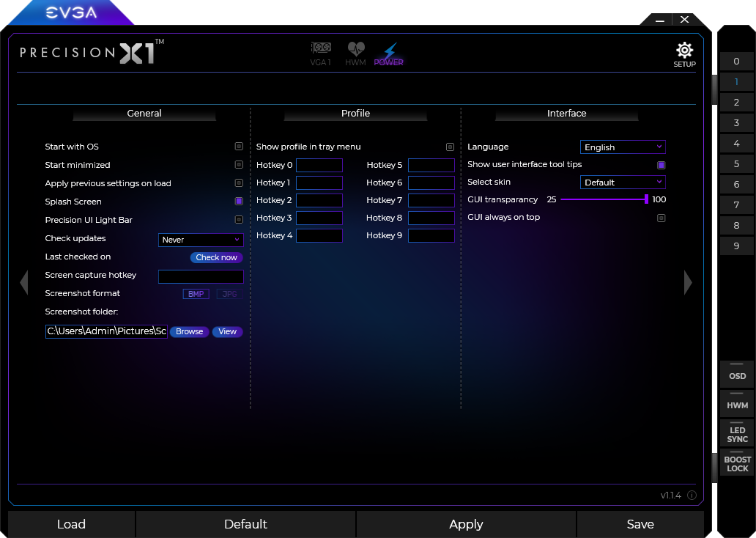Screen dimensions: 756x538
Task: Open the Select skin dropdown
Action: [x=623, y=183]
